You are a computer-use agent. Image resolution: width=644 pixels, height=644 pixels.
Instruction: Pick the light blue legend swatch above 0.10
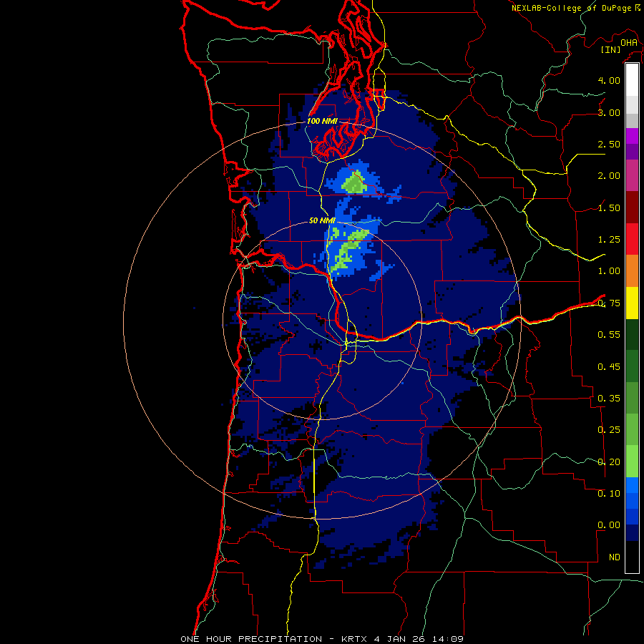tap(632, 485)
